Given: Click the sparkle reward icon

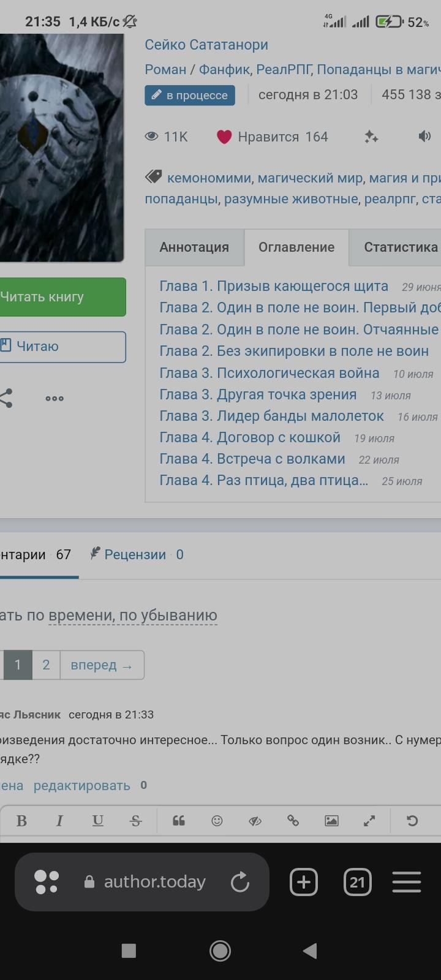Looking at the screenshot, I should (x=371, y=137).
